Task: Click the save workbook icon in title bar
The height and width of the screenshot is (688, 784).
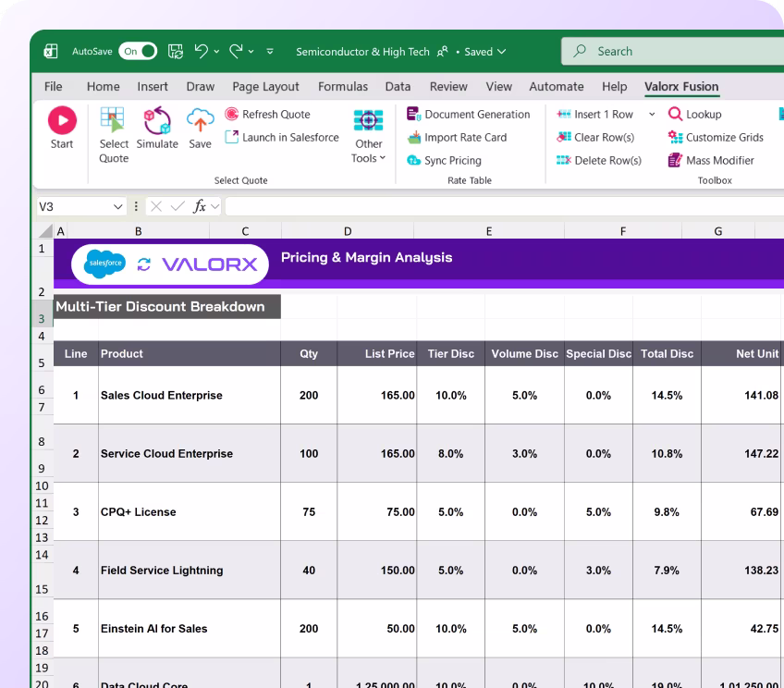Action: pyautogui.click(x=175, y=51)
